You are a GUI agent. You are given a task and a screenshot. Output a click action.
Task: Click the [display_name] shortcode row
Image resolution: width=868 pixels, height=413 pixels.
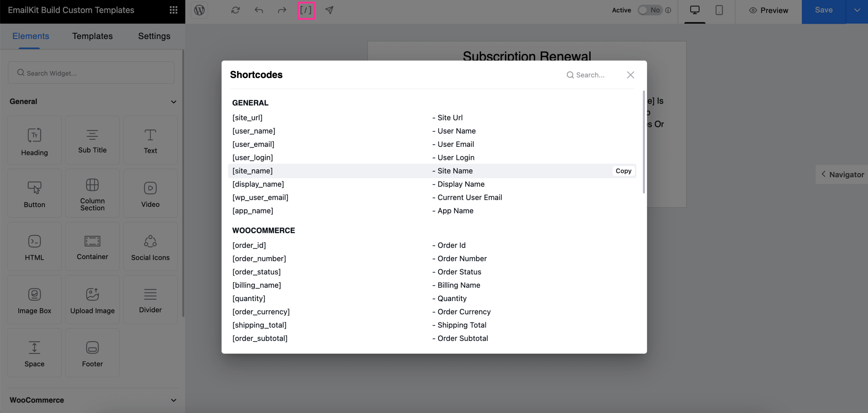(432, 184)
